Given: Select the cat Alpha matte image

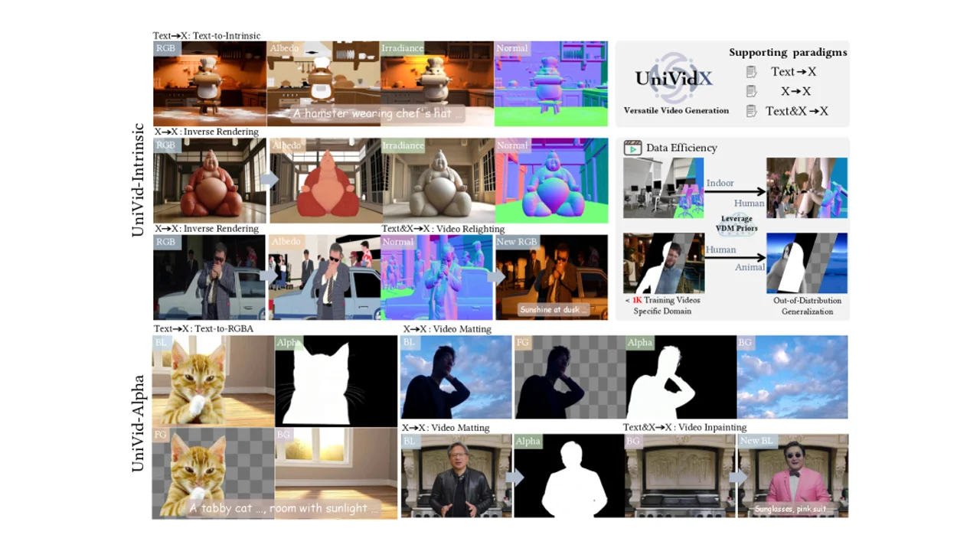Looking at the screenshot, I should pos(336,381).
